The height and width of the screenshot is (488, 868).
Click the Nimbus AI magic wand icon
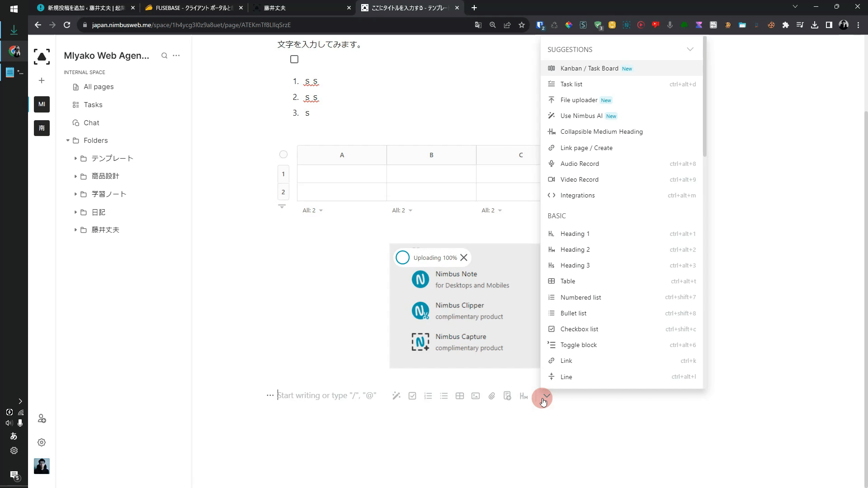point(396,396)
